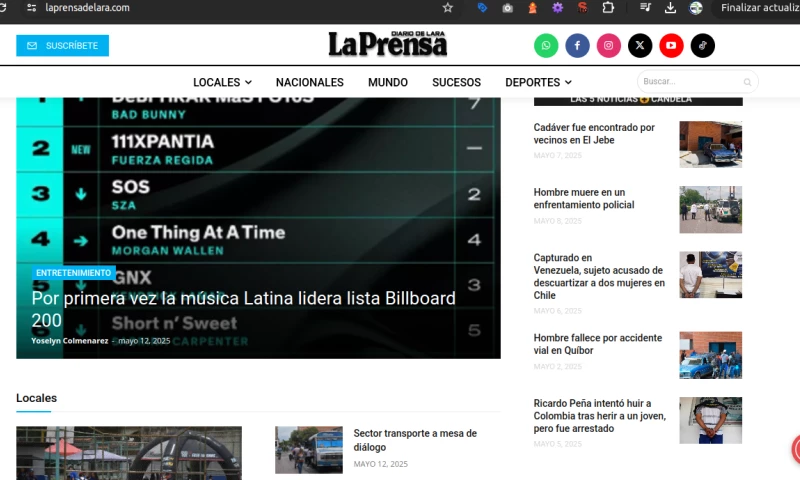Image resolution: width=800 pixels, height=480 pixels.
Task: Open the WhatsApp social icon
Action: tap(546, 45)
